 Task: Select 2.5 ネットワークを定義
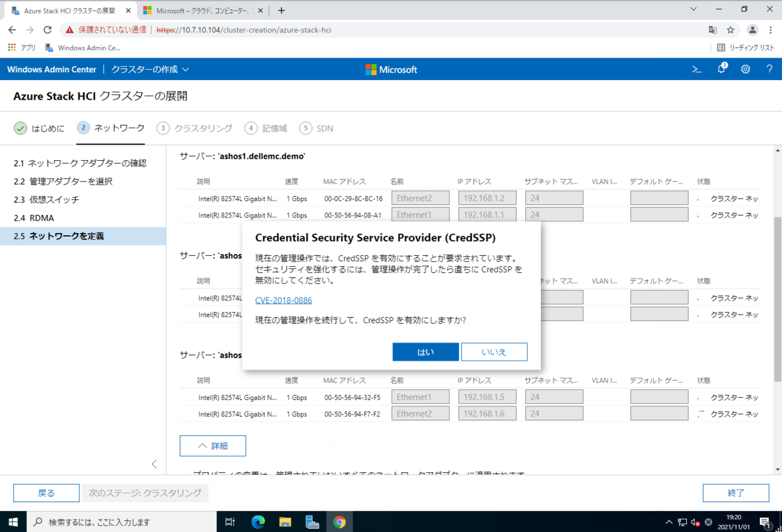coord(83,236)
